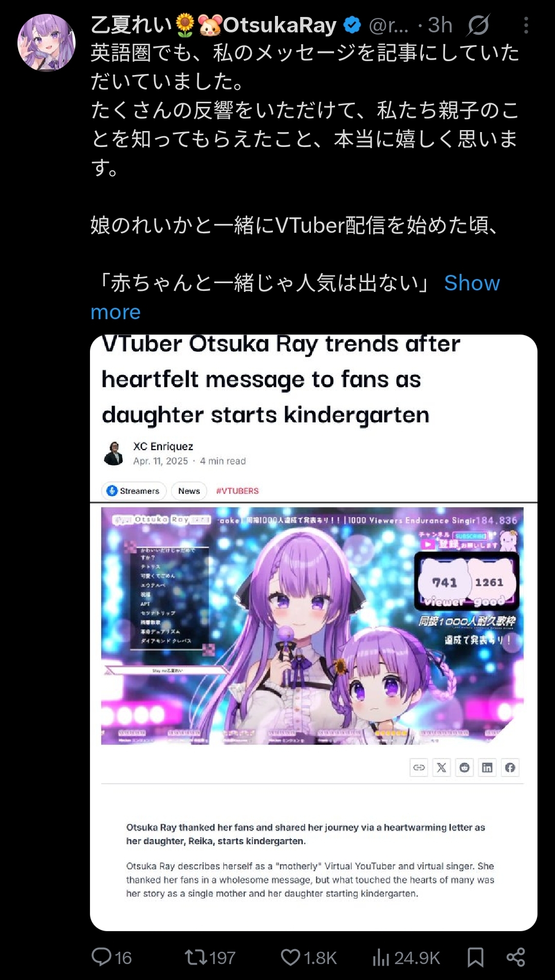Open the share icon at the post's bottom right
This screenshot has width=555, height=980.
[x=515, y=957]
